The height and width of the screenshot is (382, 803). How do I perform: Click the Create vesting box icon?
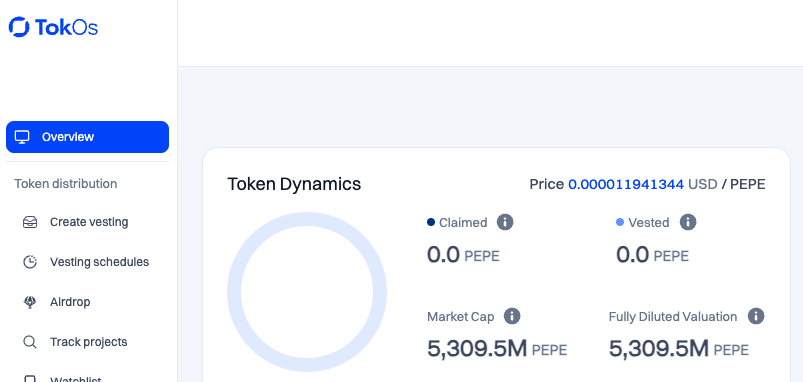[30, 222]
